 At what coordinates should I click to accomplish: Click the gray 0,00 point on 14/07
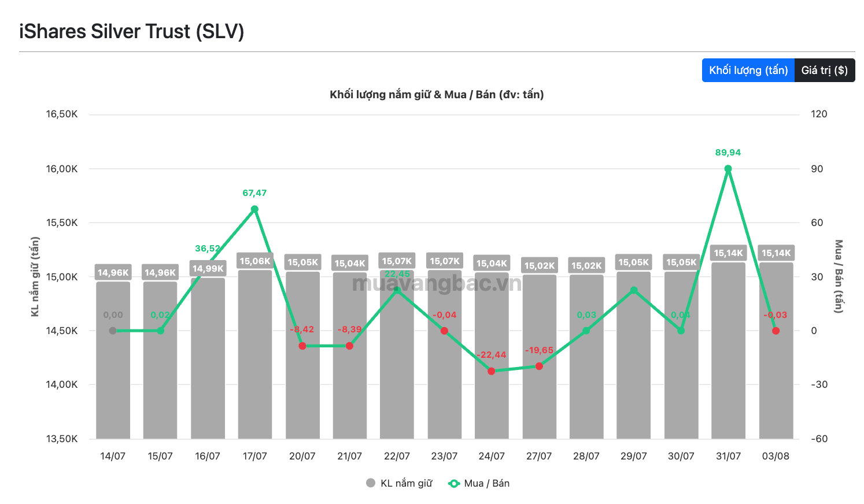113,331
